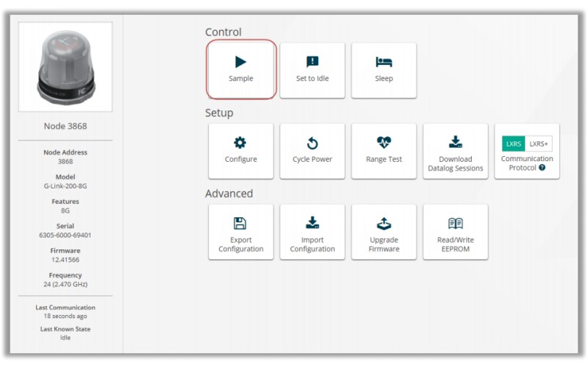Click the Upgrade Firmware text label
The image size is (588, 368).
tap(384, 244)
